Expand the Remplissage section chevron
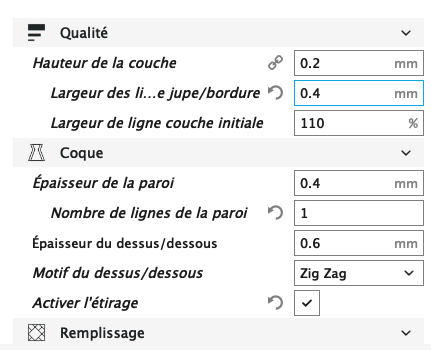 click(406, 333)
